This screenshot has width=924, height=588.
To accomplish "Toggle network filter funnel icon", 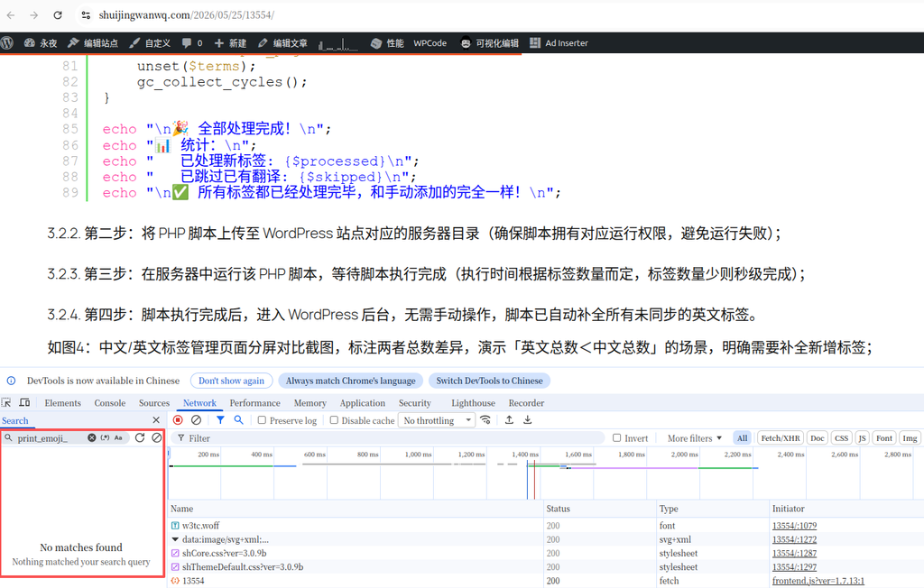I will 220,420.
